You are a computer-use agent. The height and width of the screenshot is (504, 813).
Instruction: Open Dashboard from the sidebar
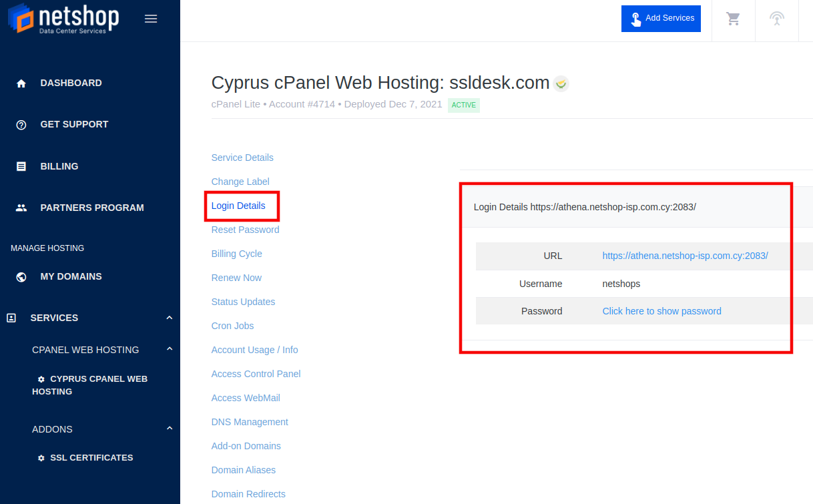pos(71,83)
